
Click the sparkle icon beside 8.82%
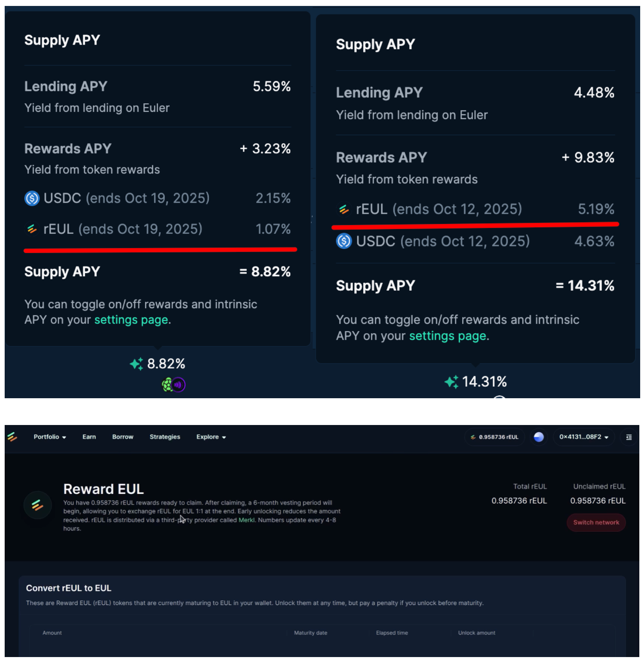[x=136, y=364]
